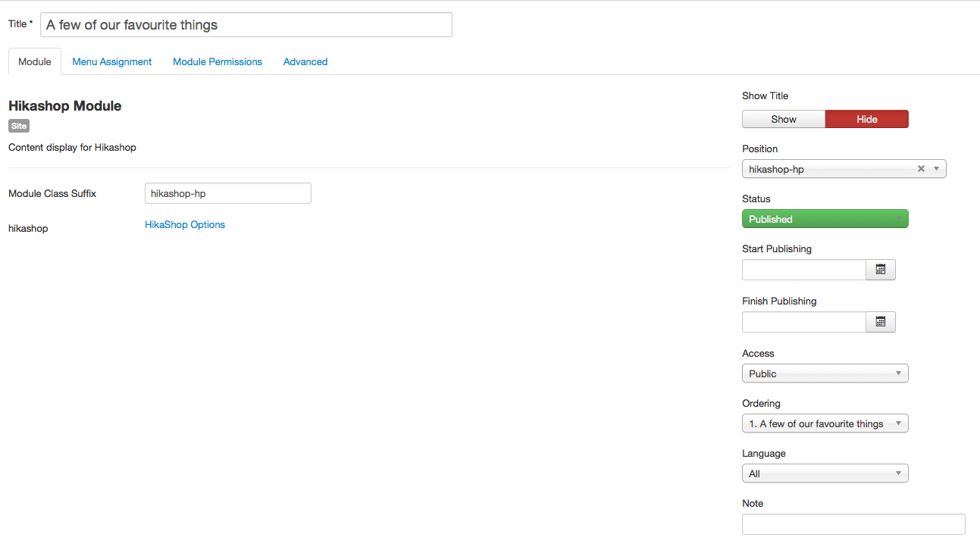Image resolution: width=980 pixels, height=553 pixels.
Task: Clear the hikashop-hp position selection
Action: 921,169
